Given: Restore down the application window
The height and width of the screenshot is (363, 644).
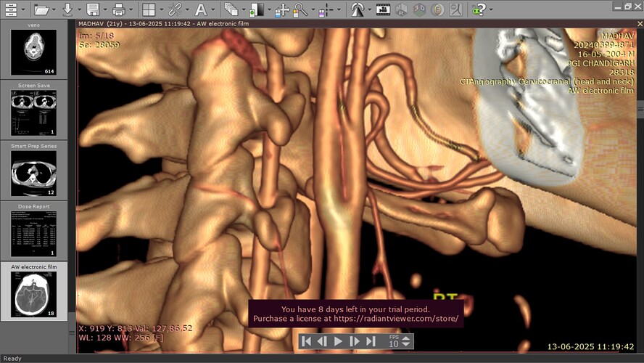Looking at the screenshot, I should 627,6.
